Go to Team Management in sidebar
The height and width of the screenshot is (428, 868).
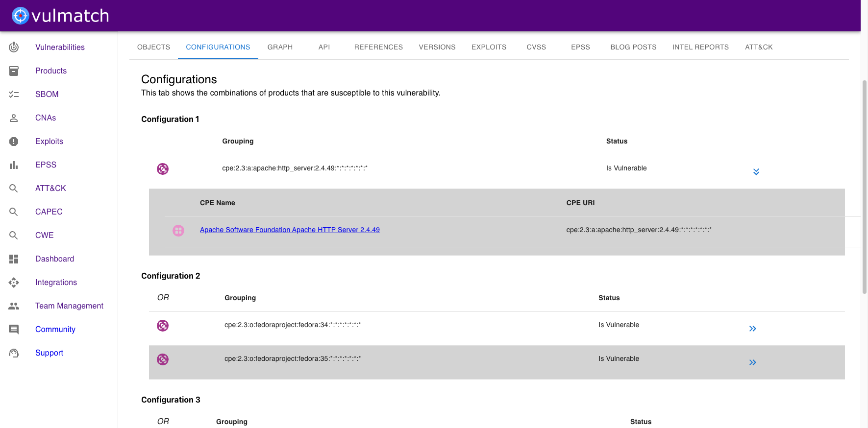pos(69,306)
